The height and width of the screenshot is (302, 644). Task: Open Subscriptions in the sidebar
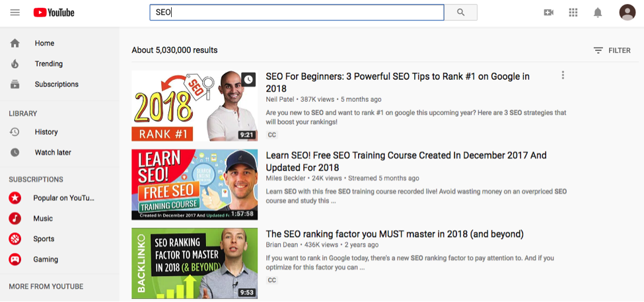(59, 84)
